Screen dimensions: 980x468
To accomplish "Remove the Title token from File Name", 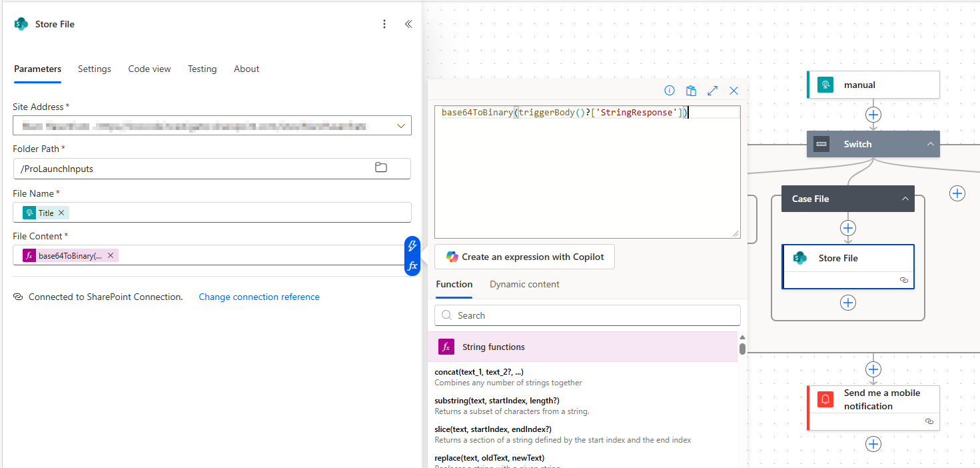I will point(61,213).
